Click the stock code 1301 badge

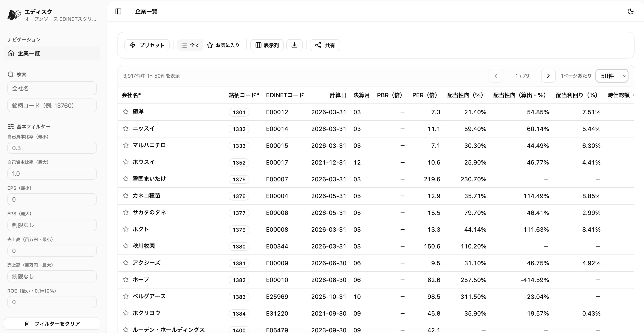point(239,112)
